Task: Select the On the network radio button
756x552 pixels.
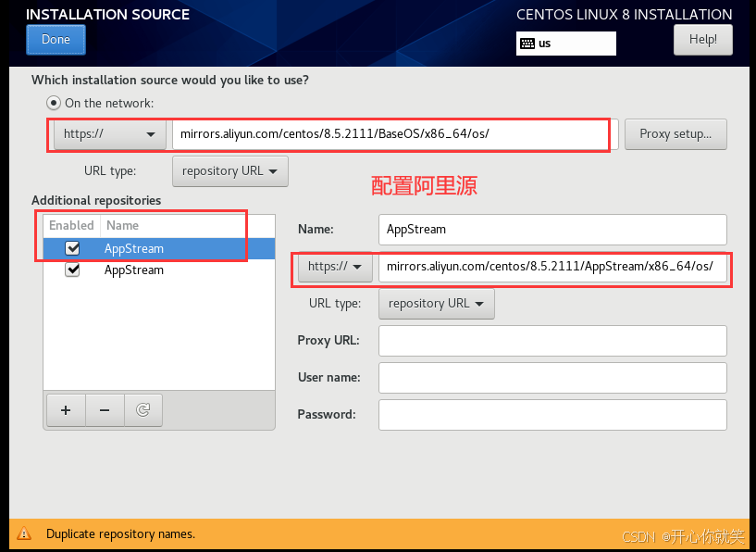Action: 55,103
